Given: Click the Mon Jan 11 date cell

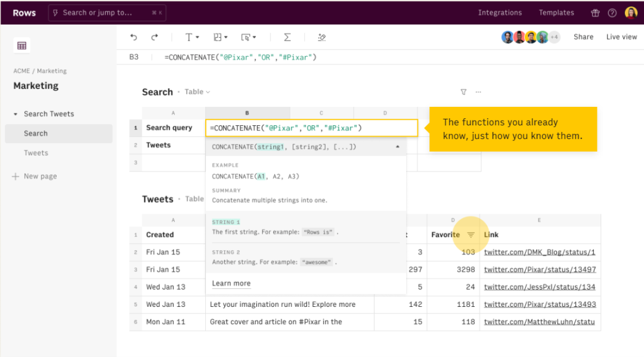Looking at the screenshot, I should [174, 322].
